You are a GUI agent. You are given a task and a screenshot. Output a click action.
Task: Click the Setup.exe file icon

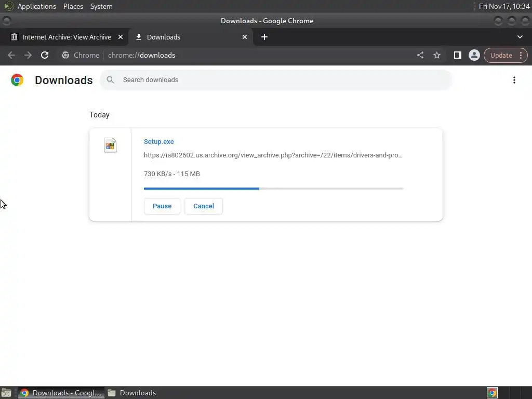coord(110,145)
